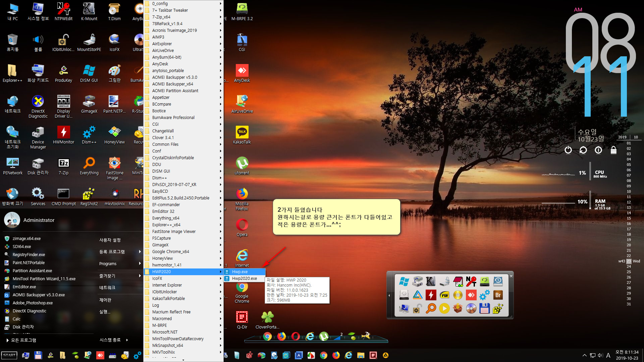Open CMD Prompt desktop shortcut
The height and width of the screenshot is (362, 644).
click(x=63, y=197)
